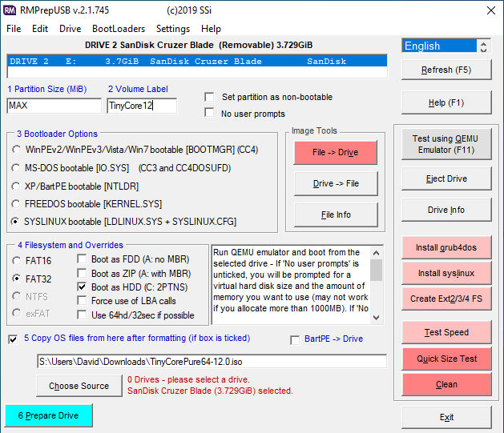Image resolution: width=504 pixels, height=433 pixels.
Task: Click the ISO source path field
Action: point(212,362)
